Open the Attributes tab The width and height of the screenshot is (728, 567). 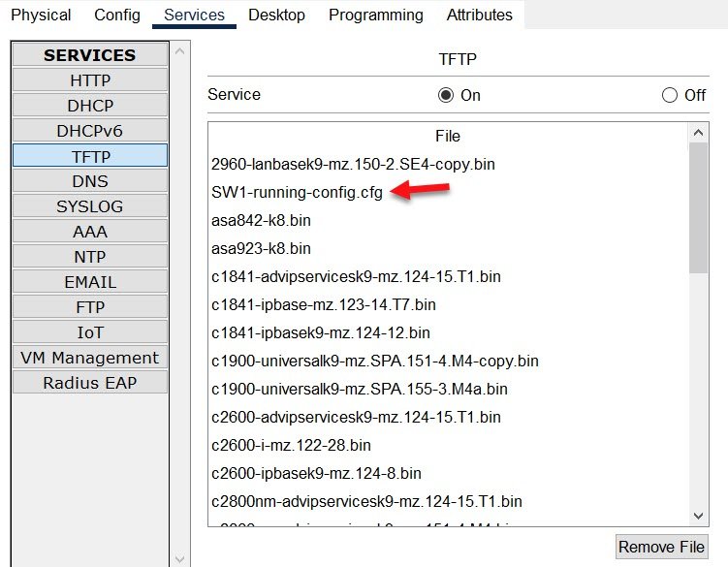(x=480, y=15)
